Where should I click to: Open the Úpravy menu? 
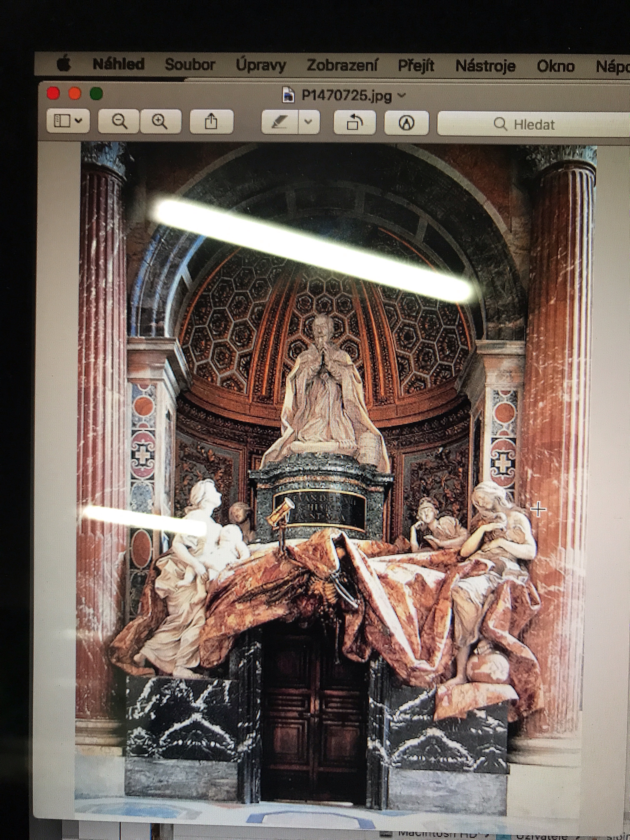tap(261, 65)
